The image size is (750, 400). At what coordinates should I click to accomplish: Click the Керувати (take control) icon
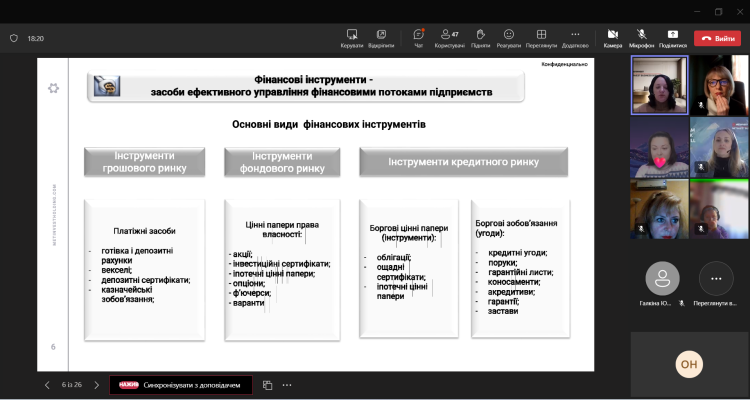pos(352,36)
